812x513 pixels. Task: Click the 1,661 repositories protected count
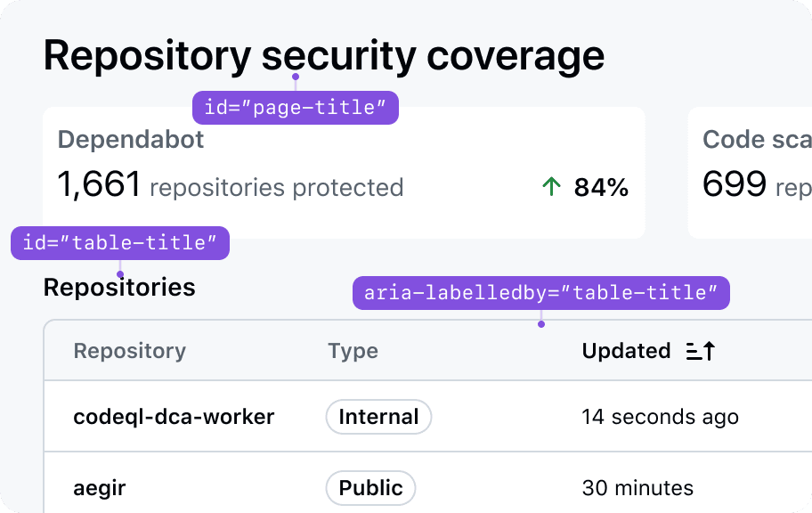click(230, 186)
